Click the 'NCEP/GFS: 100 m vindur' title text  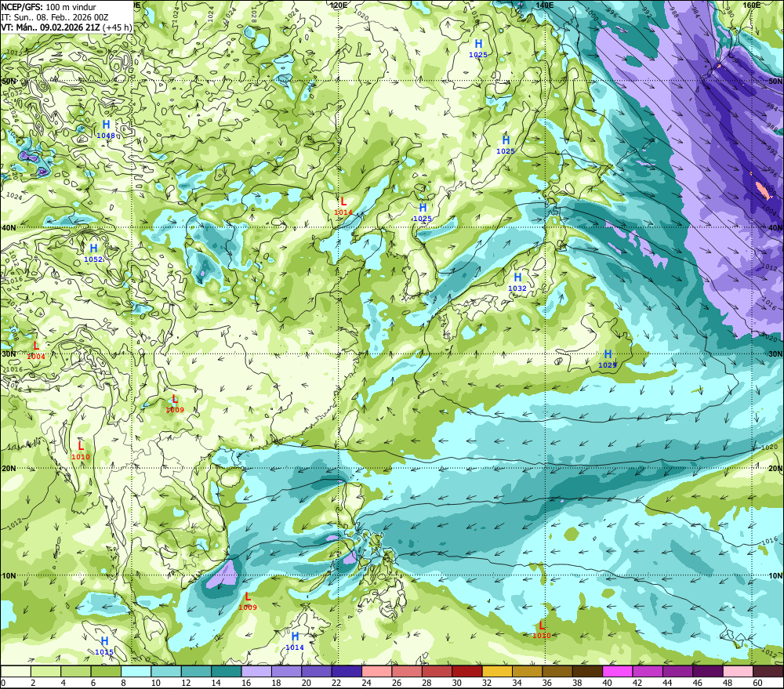click(x=49, y=7)
